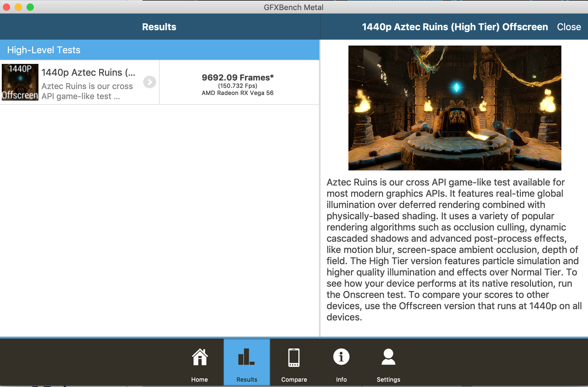The image size is (588, 387).
Task: Click the Aztec Ruins description paragraph
Action: pos(454,250)
